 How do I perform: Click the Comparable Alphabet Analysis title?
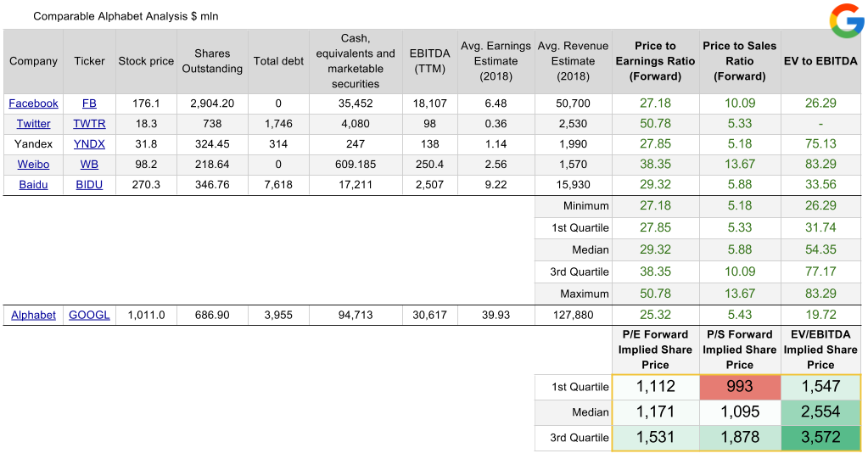125,16
